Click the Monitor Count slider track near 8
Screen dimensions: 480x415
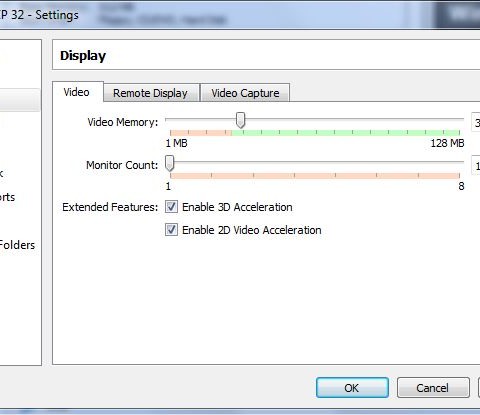click(x=458, y=162)
